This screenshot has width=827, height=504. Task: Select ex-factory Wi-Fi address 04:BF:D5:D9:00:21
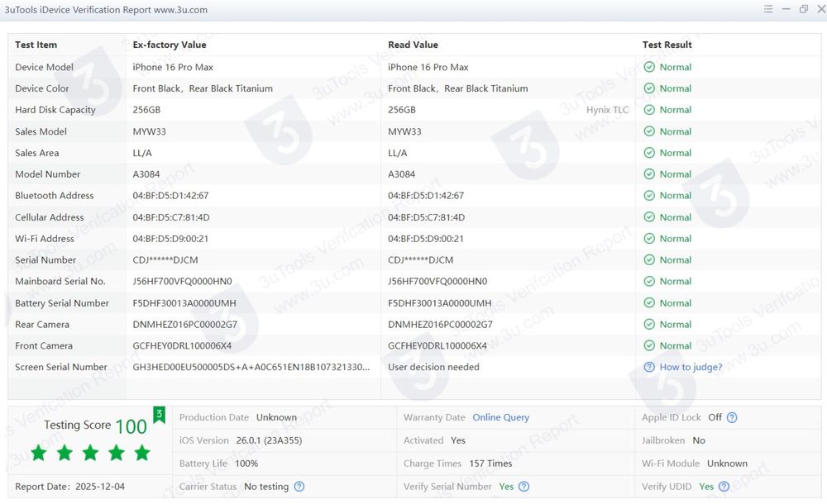point(170,238)
